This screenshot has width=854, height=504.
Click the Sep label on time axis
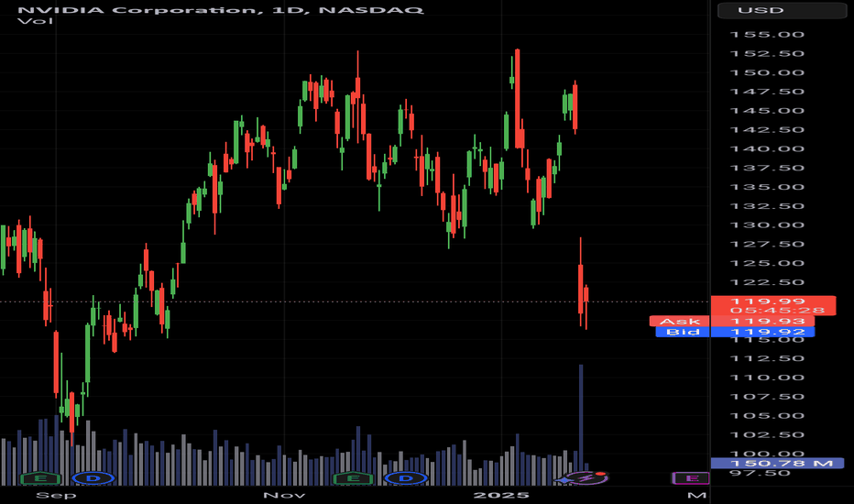pos(56,495)
